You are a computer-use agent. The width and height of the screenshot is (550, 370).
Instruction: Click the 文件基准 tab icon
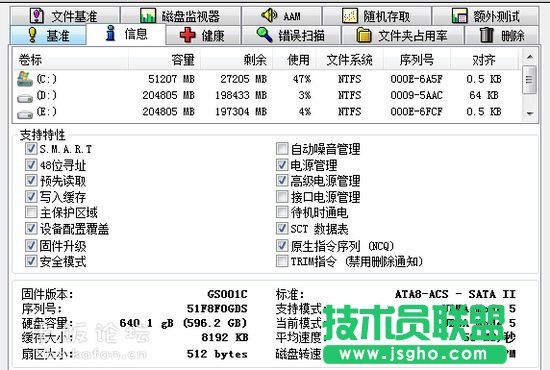point(37,16)
